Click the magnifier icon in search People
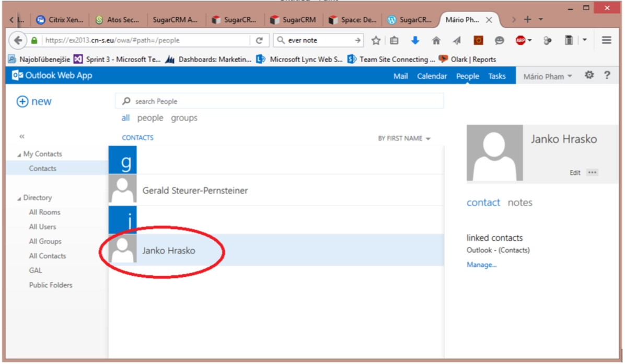The image size is (625, 364). [126, 101]
